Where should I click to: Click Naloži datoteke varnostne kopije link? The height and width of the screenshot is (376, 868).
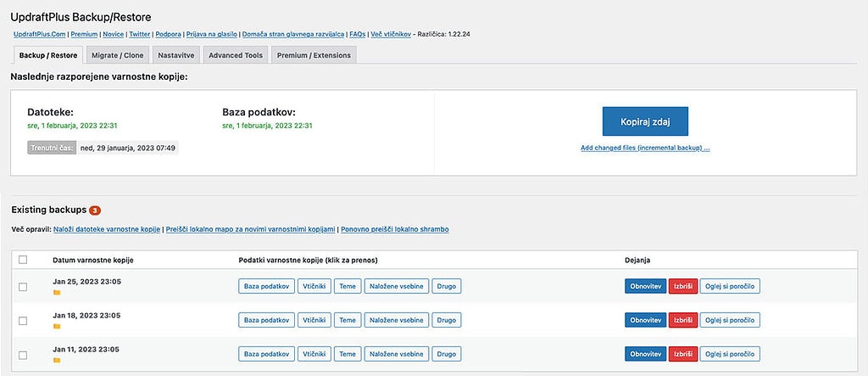click(107, 229)
